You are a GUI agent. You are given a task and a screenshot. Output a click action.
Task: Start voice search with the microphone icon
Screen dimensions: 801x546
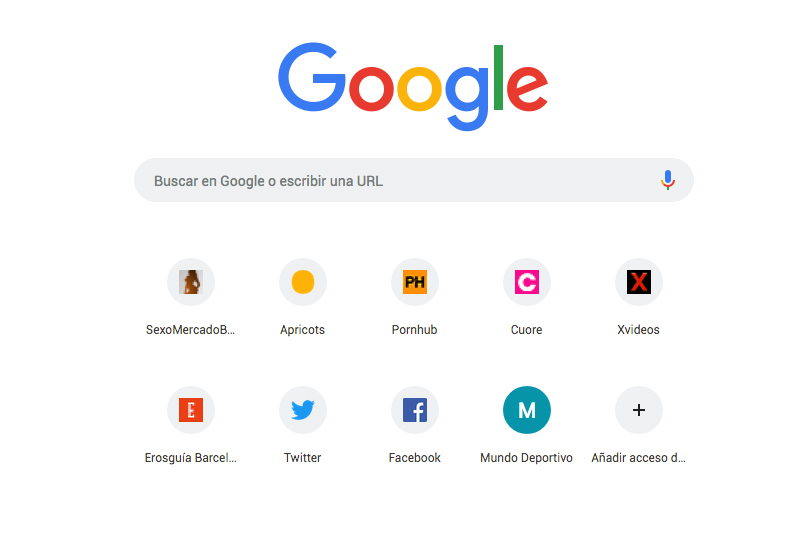[x=668, y=180]
